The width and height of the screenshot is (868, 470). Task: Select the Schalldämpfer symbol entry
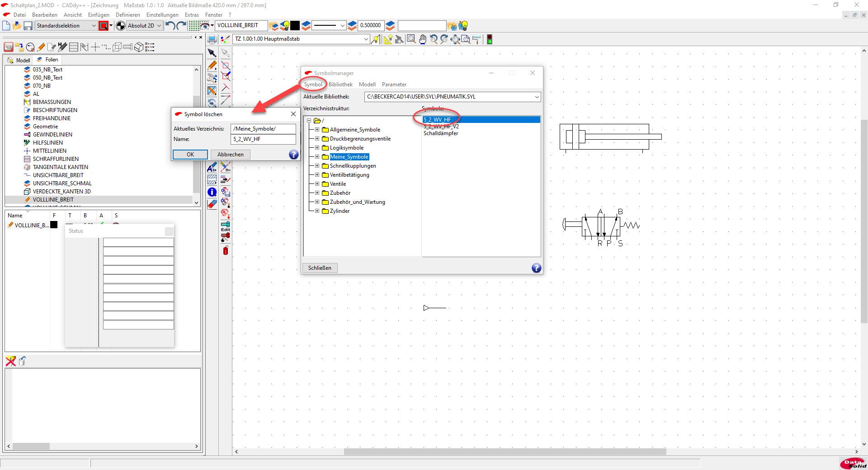point(441,133)
